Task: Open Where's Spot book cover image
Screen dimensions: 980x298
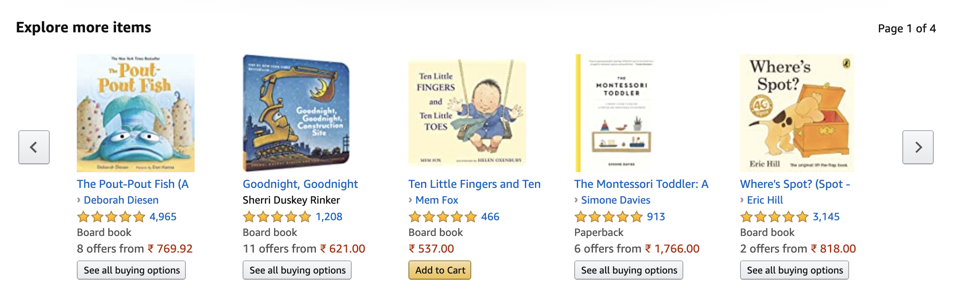Action: [x=797, y=113]
